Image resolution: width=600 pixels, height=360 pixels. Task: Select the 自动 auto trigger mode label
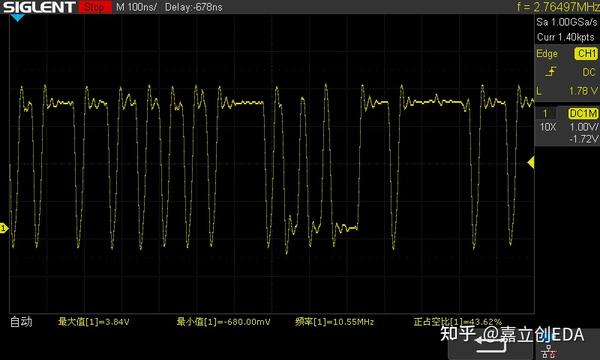pyautogui.click(x=21, y=322)
